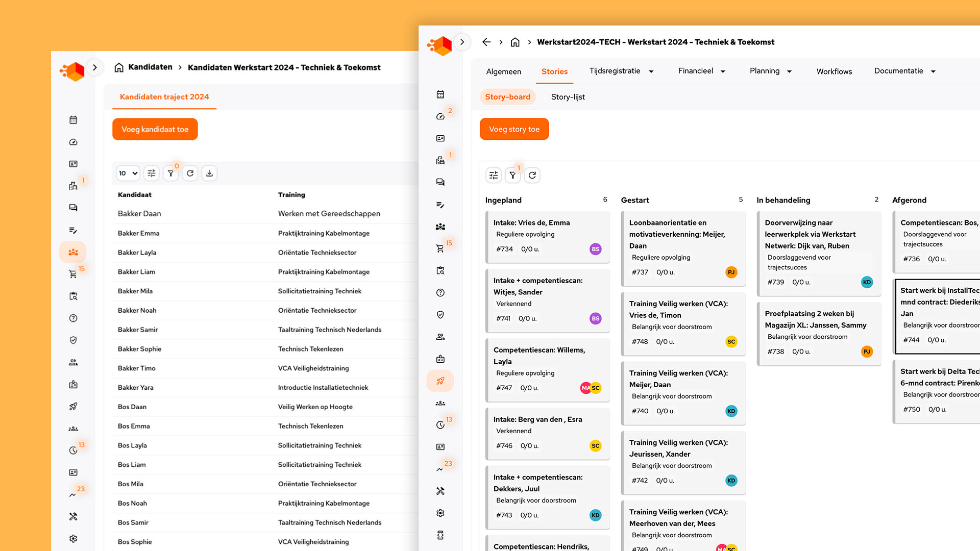Viewport: 980px width, 551px height.
Task: Click the shopping cart icon with badge 15
Action: [x=440, y=248]
